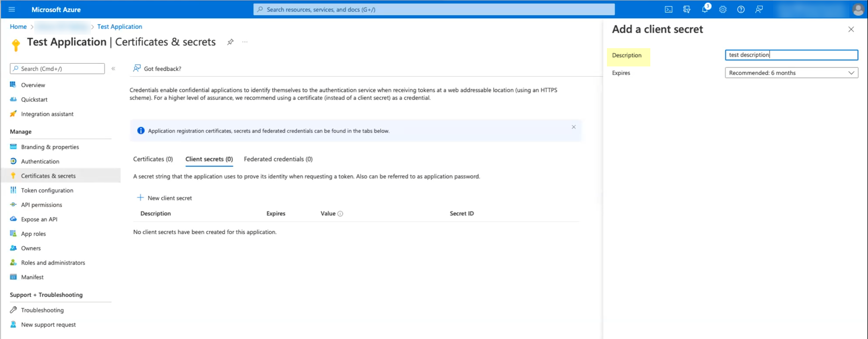Switch to the Certificates (0) tab

pos(153,159)
